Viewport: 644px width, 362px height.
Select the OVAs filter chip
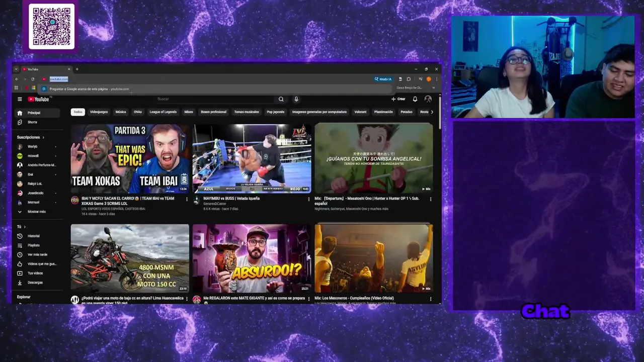coord(138,112)
